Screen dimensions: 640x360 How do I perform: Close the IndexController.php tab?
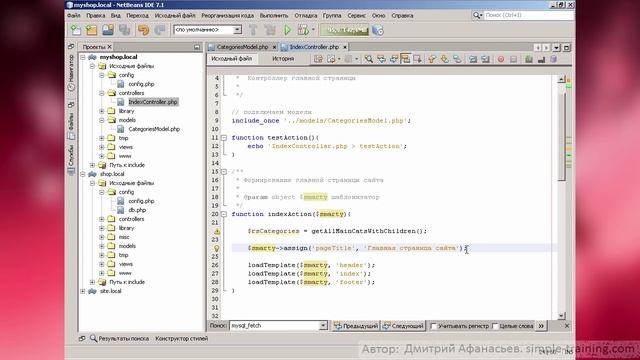point(344,47)
